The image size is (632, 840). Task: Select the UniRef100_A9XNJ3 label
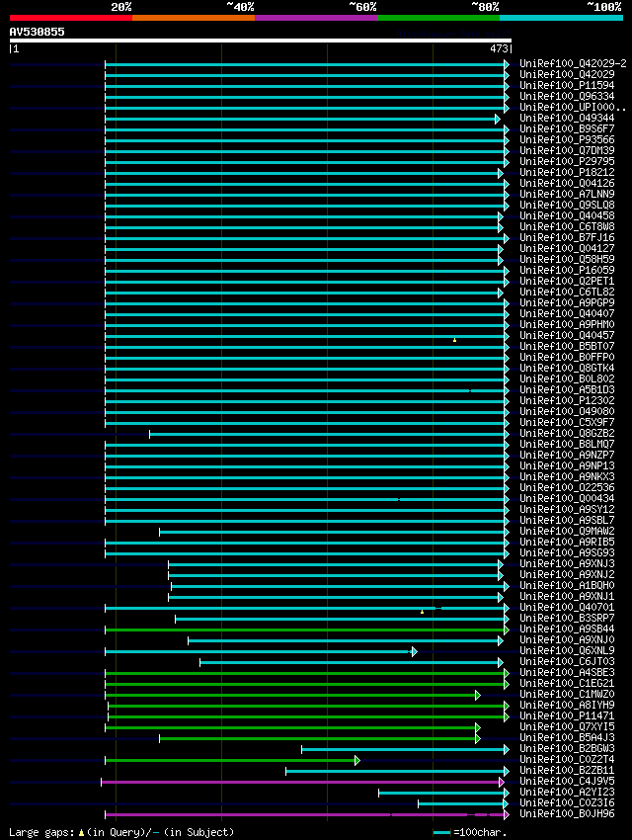[x=567, y=563]
